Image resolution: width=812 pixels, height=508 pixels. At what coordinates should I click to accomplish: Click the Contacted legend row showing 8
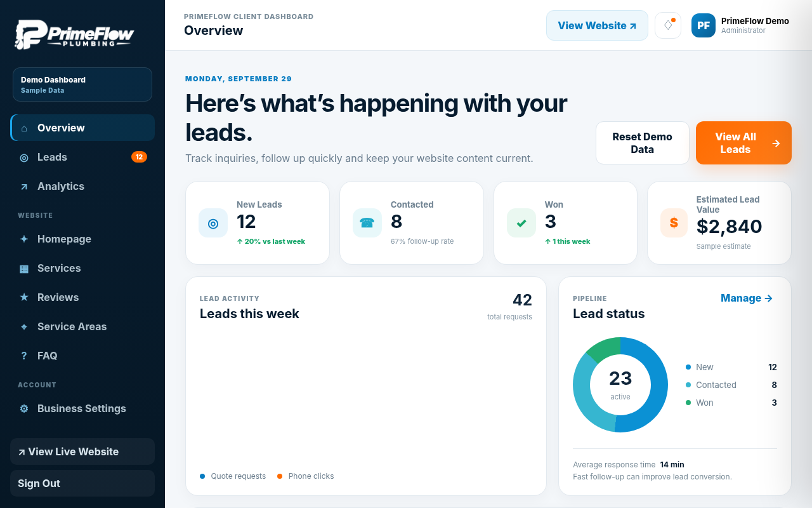pyautogui.click(x=731, y=385)
